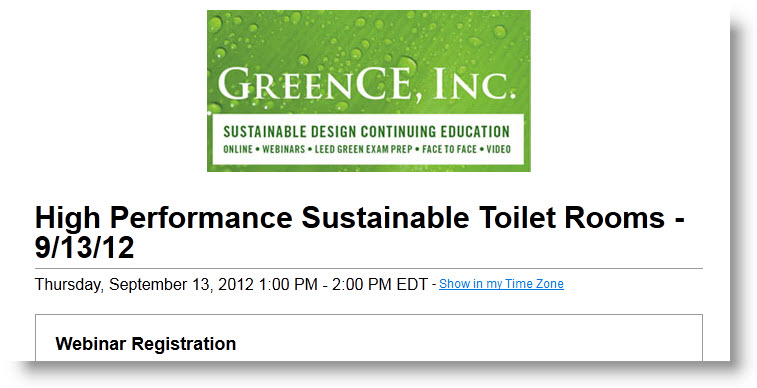
Task: Click the 9/13/12 date in the title
Action: point(84,248)
